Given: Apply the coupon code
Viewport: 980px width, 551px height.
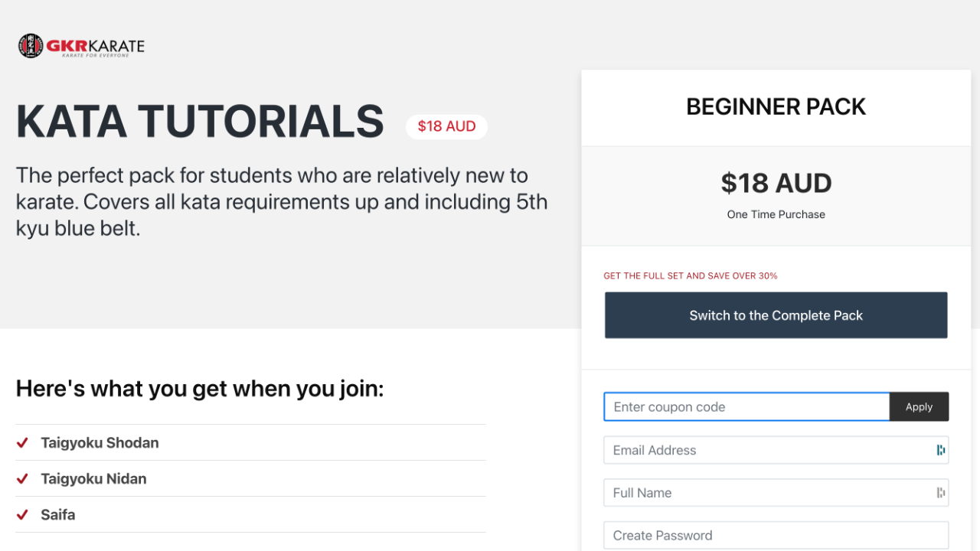Looking at the screenshot, I should pos(919,407).
